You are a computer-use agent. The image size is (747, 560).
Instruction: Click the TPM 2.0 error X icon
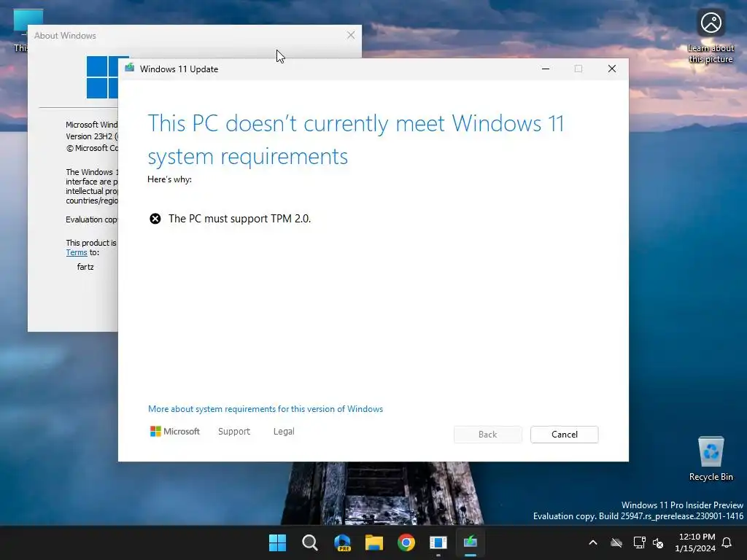point(155,219)
